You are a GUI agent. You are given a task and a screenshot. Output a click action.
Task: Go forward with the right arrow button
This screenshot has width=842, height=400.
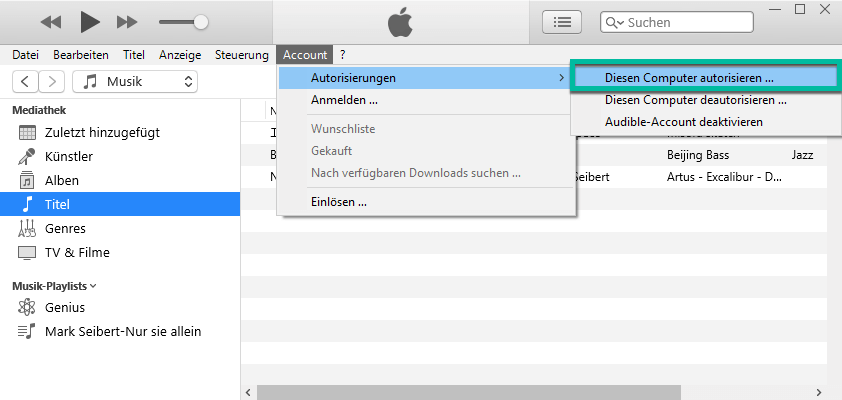[52, 82]
